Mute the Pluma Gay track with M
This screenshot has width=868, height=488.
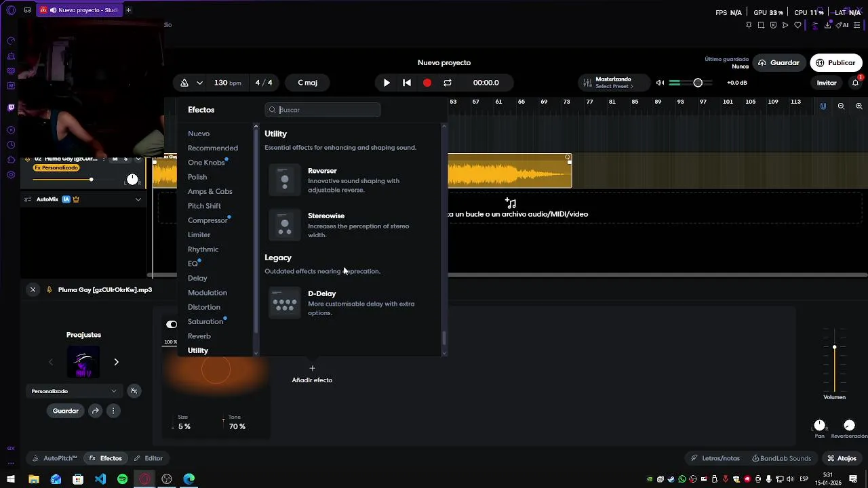[x=115, y=159]
